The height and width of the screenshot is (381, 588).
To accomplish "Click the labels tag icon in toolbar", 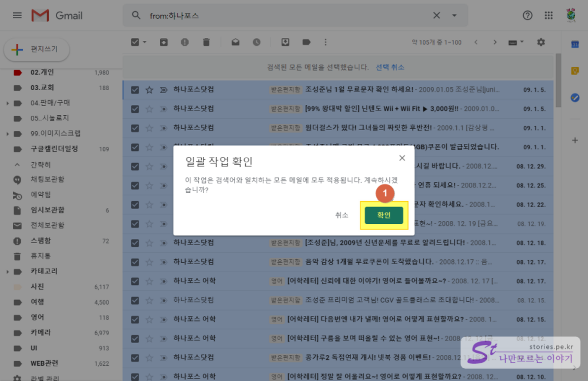I will click(306, 42).
